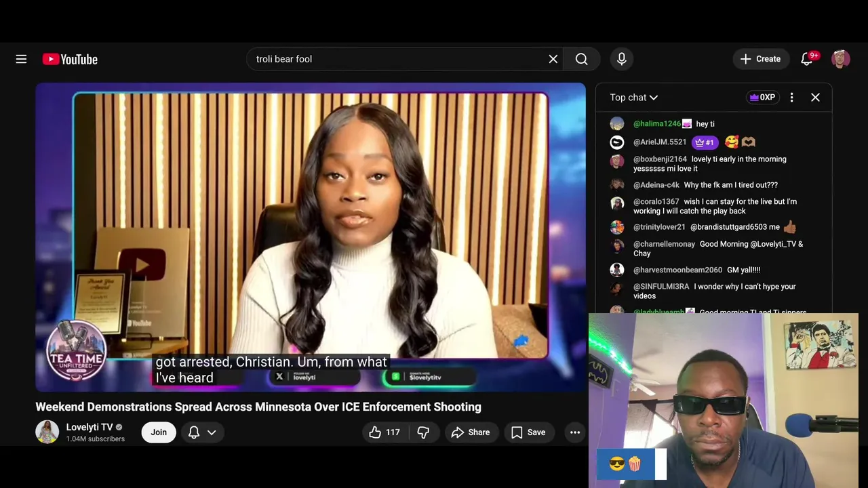The height and width of the screenshot is (488, 868).
Task: Clear the search box text
Action: (x=553, y=59)
